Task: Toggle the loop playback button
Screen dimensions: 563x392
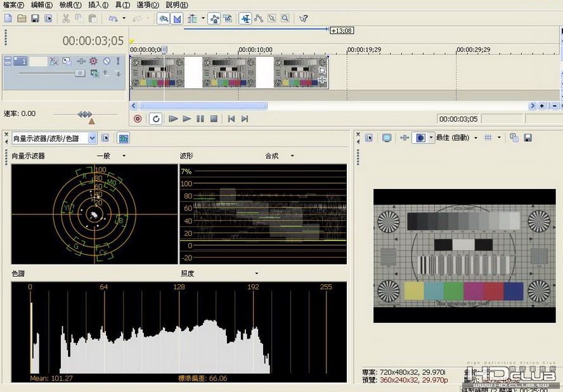Action: [x=156, y=119]
